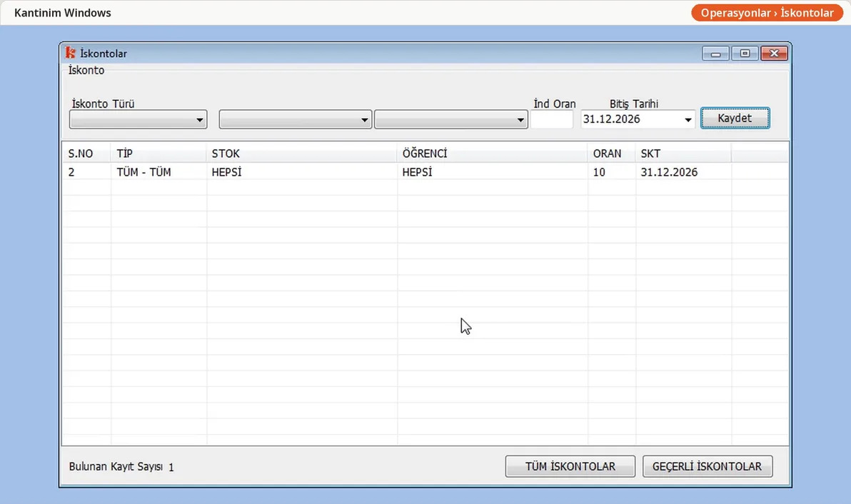851x504 pixels.
Task: Open the Bitiş Tarihi date picker arrow
Action: click(x=688, y=119)
